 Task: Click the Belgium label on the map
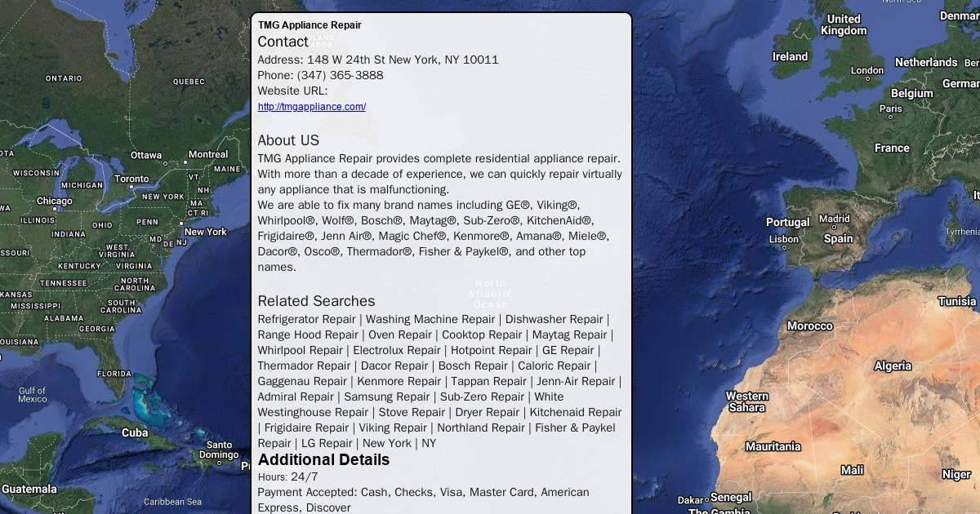(911, 93)
